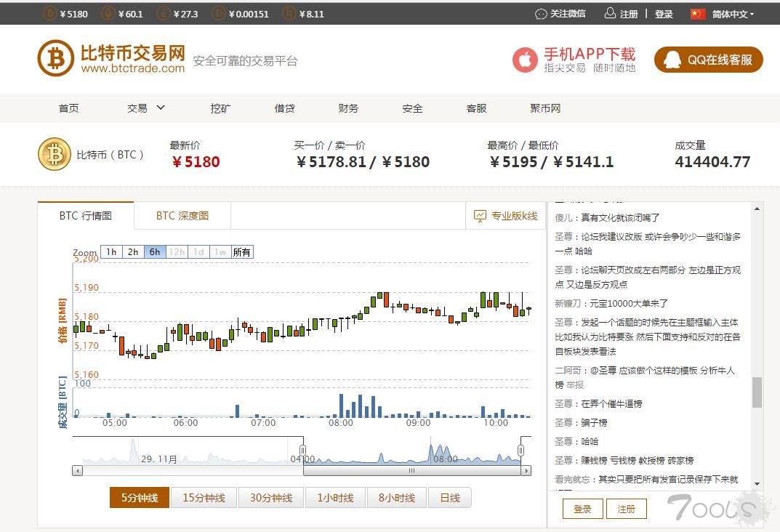Click the chat panel scrollbar
The height and width of the screenshot is (532, 780).
tap(756, 392)
